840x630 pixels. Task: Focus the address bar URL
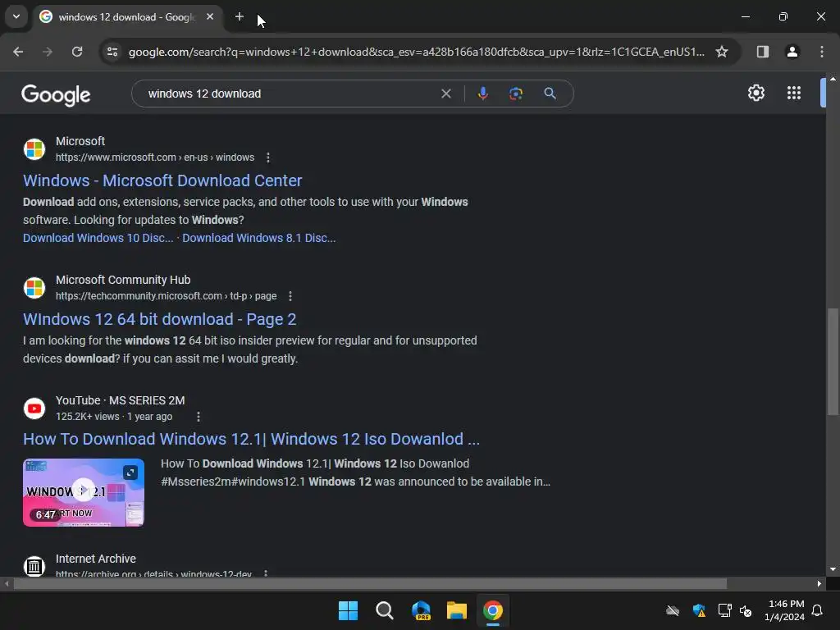(x=416, y=52)
